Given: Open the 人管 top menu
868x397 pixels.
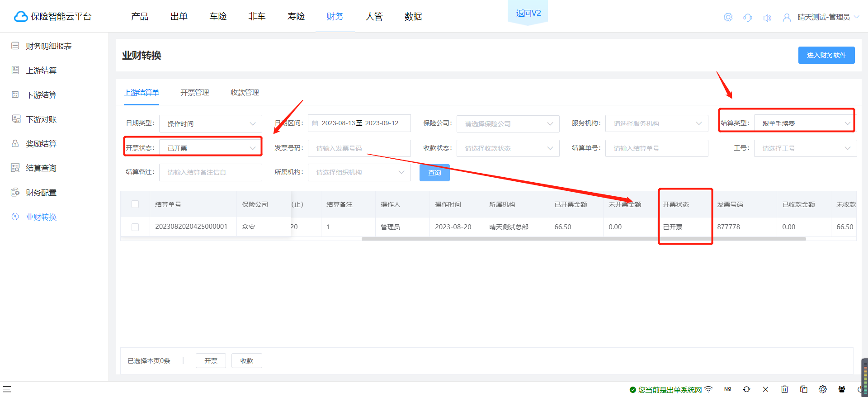Looking at the screenshot, I should point(374,17).
